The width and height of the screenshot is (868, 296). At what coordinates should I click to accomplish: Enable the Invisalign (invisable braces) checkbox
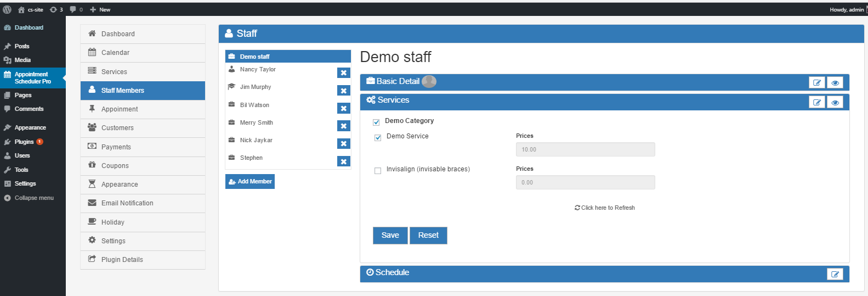point(378,171)
